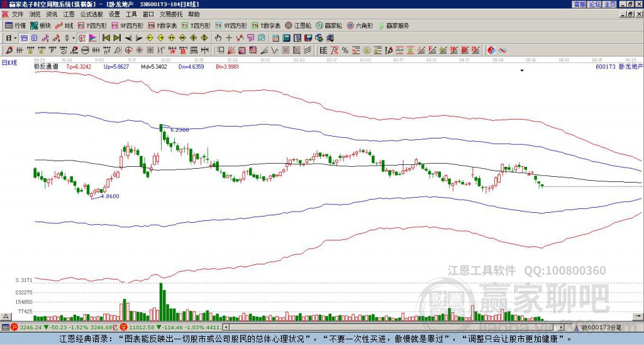Select the percent % tool
Image resolution: width=644 pixels, height=345 pixels.
(345, 50)
